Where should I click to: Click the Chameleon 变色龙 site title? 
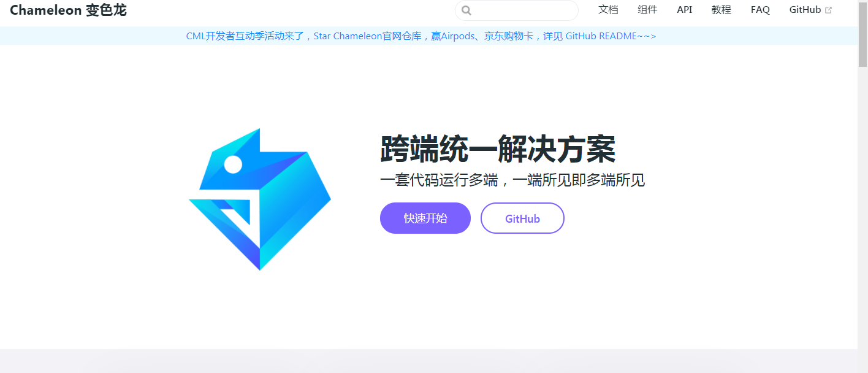coord(68,10)
